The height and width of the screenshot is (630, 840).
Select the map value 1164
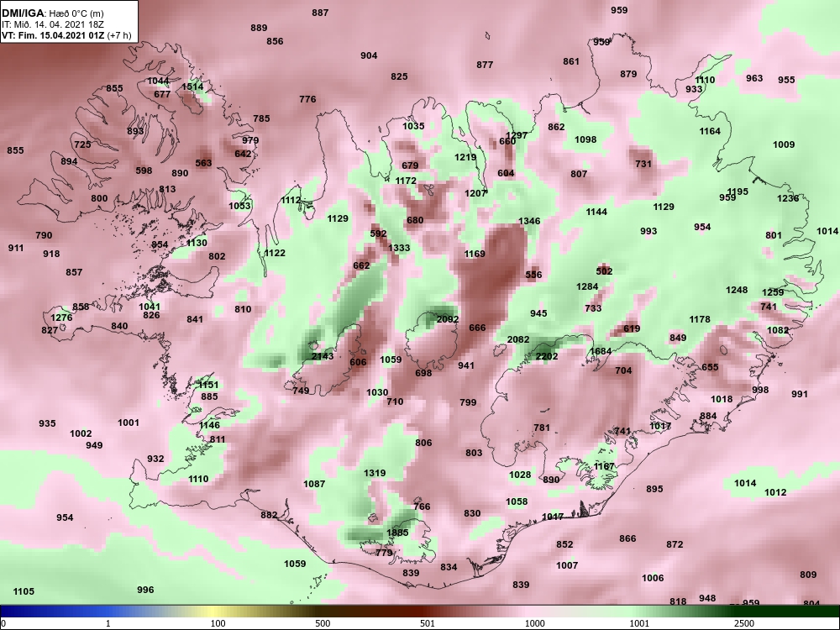pos(710,131)
